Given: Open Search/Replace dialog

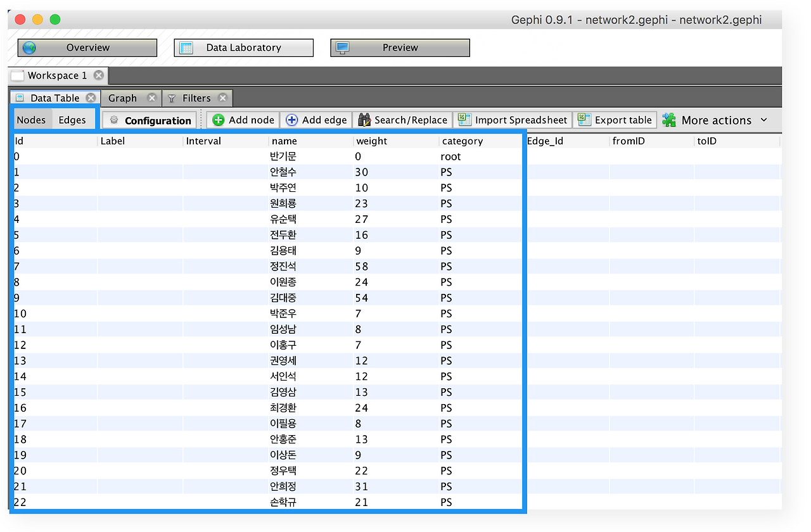Looking at the screenshot, I should (402, 120).
